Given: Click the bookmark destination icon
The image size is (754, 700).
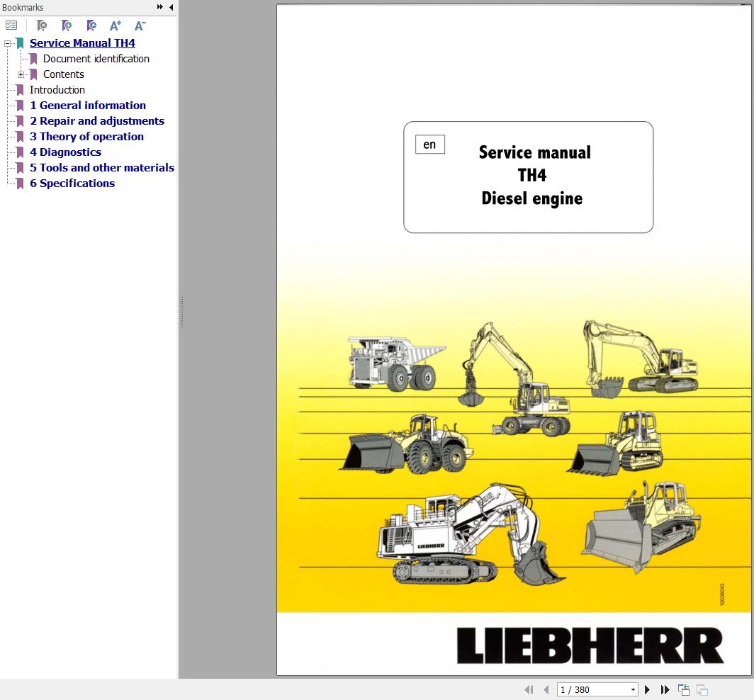Looking at the screenshot, I should coord(91,25).
